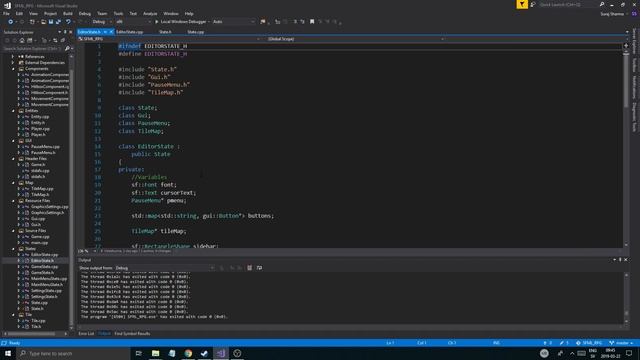Toggle Word Wrap icon in Output panel
The width and height of the screenshot is (640, 360).
[x=259, y=268]
